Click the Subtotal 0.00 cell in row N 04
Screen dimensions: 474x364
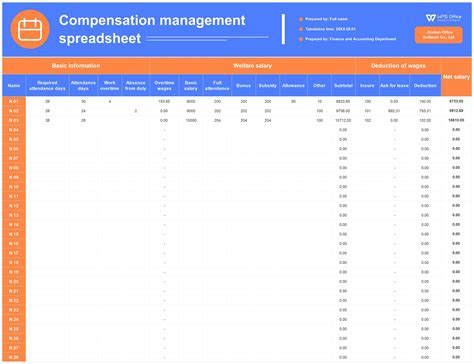[x=343, y=130]
